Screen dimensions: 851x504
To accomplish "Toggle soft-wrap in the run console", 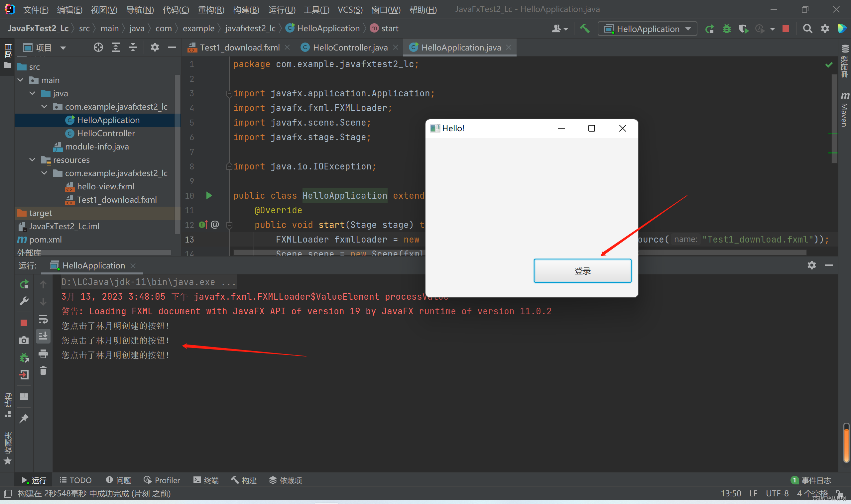I will coord(43,319).
